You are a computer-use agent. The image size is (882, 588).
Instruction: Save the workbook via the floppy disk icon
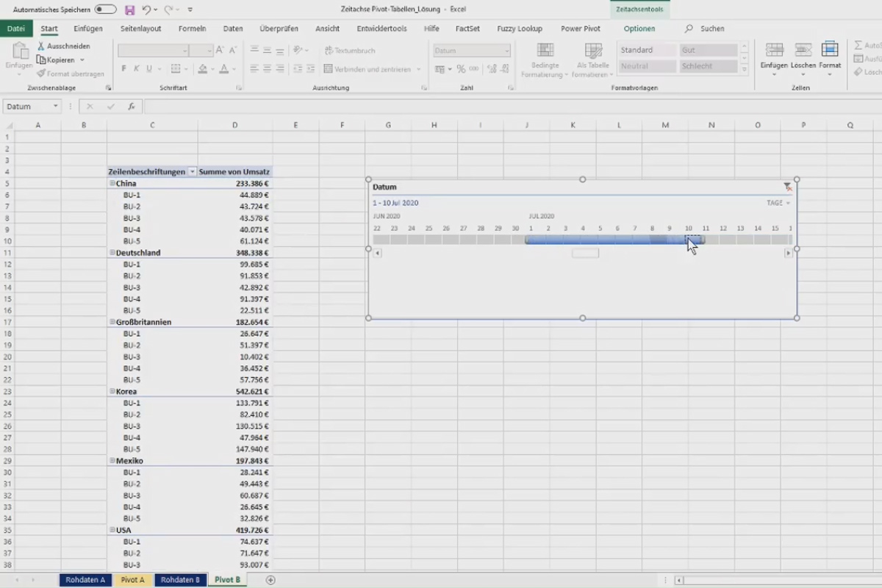pyautogui.click(x=130, y=10)
